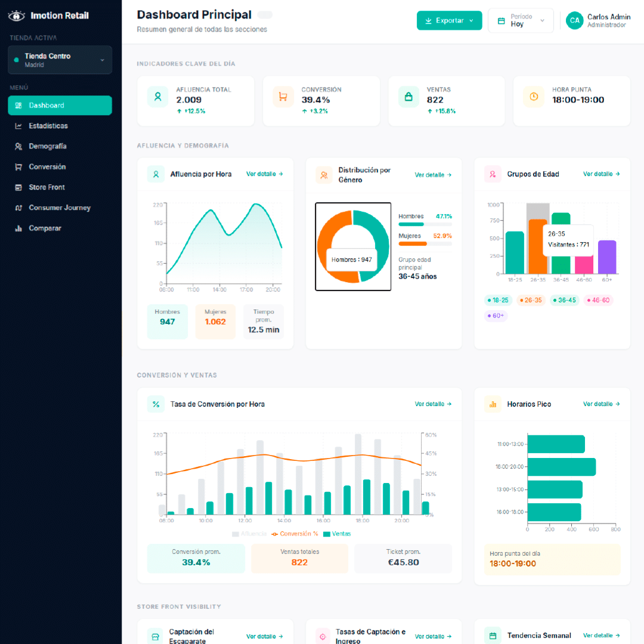
Task: Open Consumer Journey from the sidebar
Action: (60, 208)
